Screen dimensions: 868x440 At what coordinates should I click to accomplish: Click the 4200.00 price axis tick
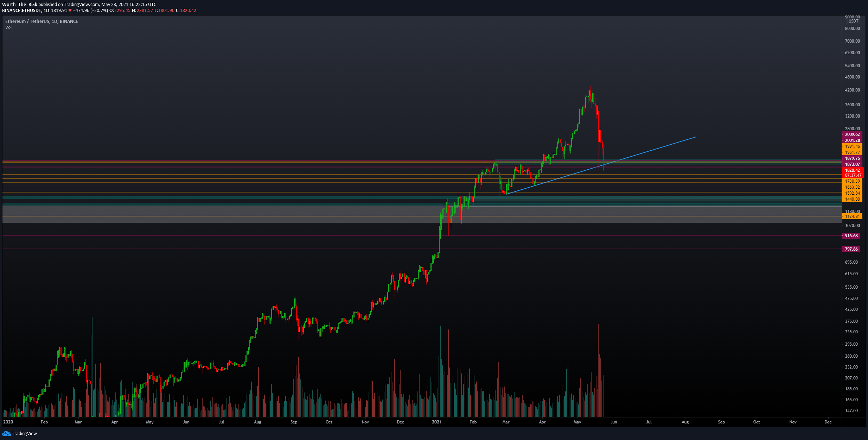[853, 90]
